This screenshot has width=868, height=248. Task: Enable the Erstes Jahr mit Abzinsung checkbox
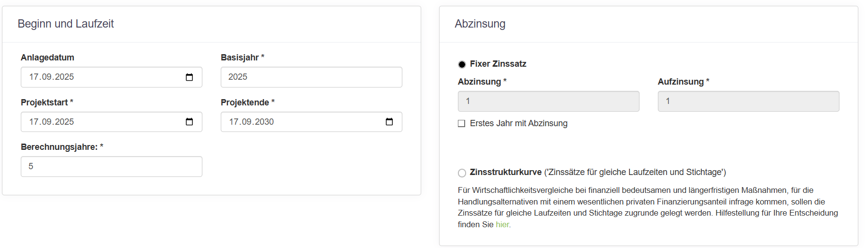462,124
